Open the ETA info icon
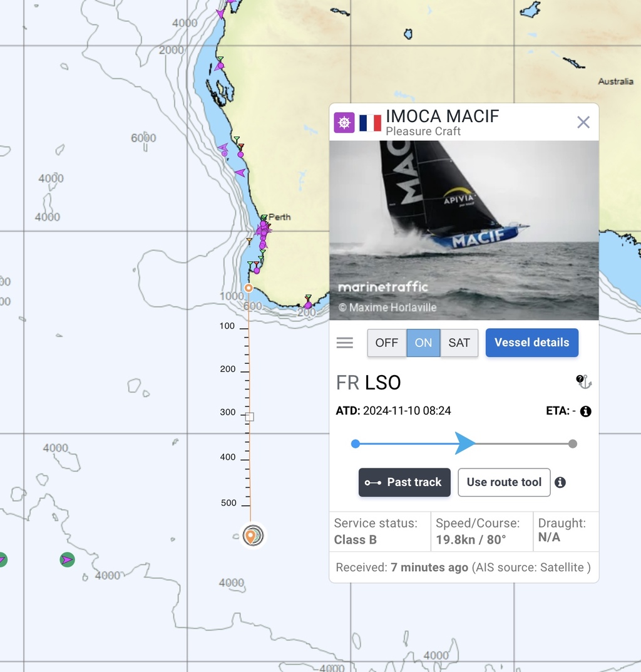This screenshot has width=641, height=672. [x=585, y=411]
